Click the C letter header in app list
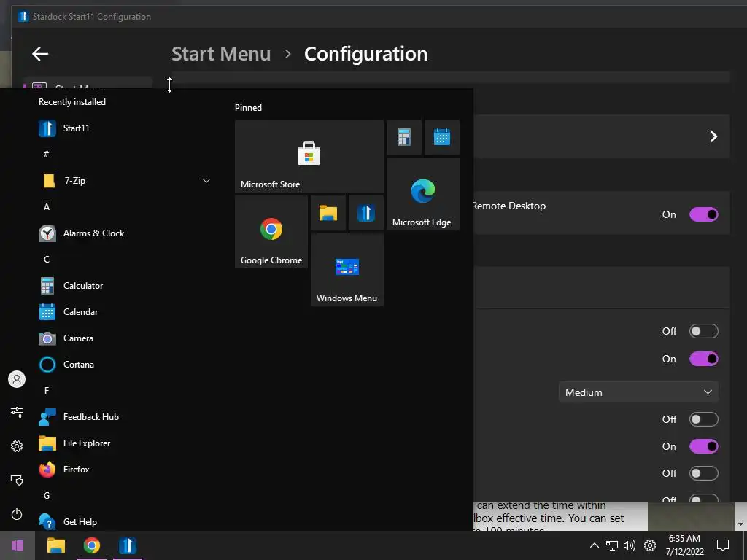747x560 pixels. 47,259
